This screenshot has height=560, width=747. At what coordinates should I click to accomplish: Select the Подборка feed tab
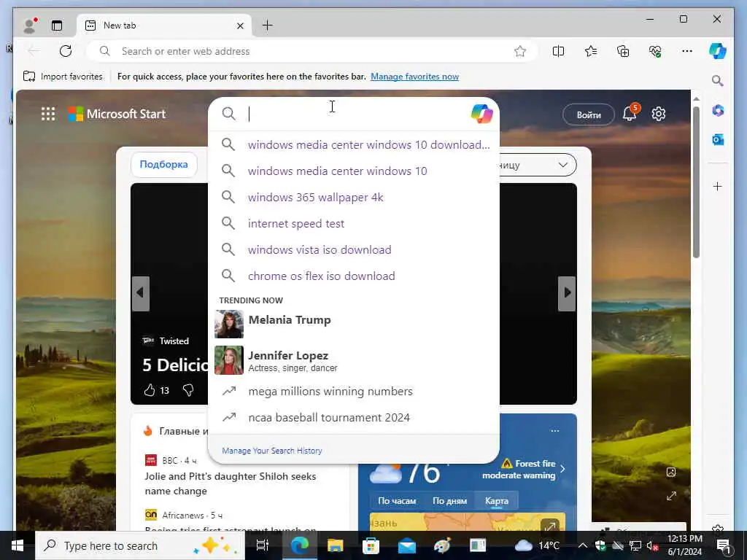163,164
